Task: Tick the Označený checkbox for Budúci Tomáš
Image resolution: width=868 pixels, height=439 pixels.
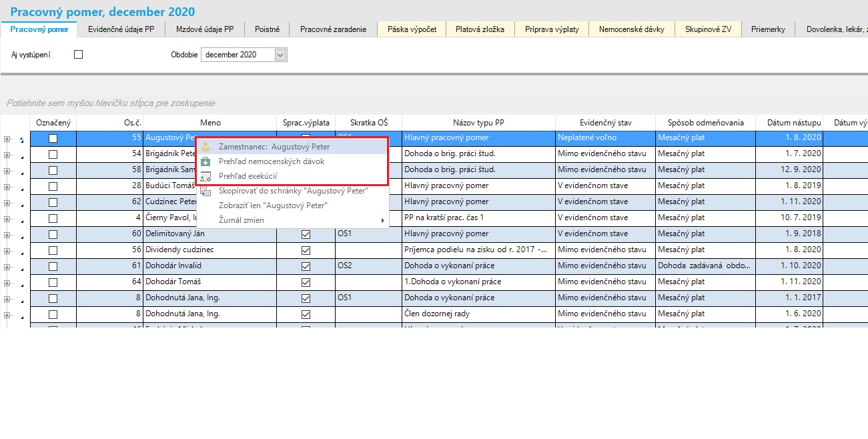Action: pos(53,186)
